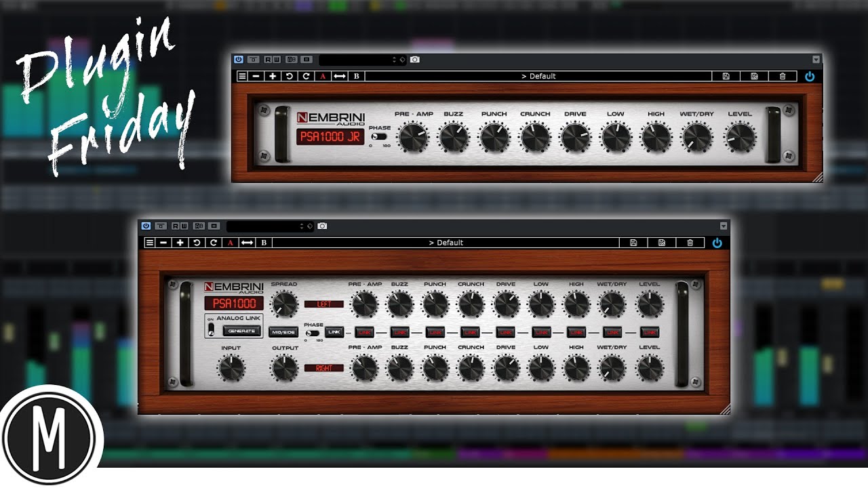Viewport: 868px width, 488px height.
Task: Click the WET/DRY knob on PSA1000 JR
Action: 696,138
